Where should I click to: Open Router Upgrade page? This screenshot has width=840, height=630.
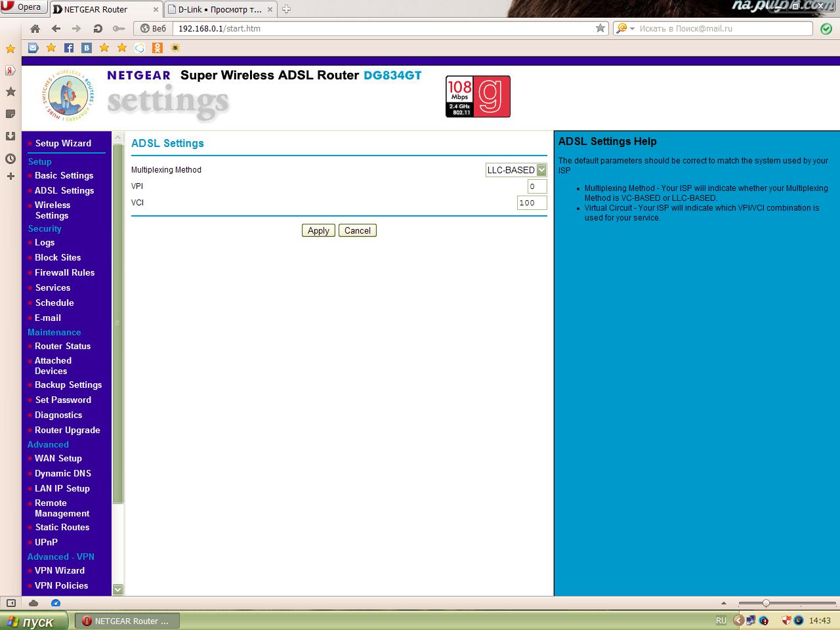point(68,430)
